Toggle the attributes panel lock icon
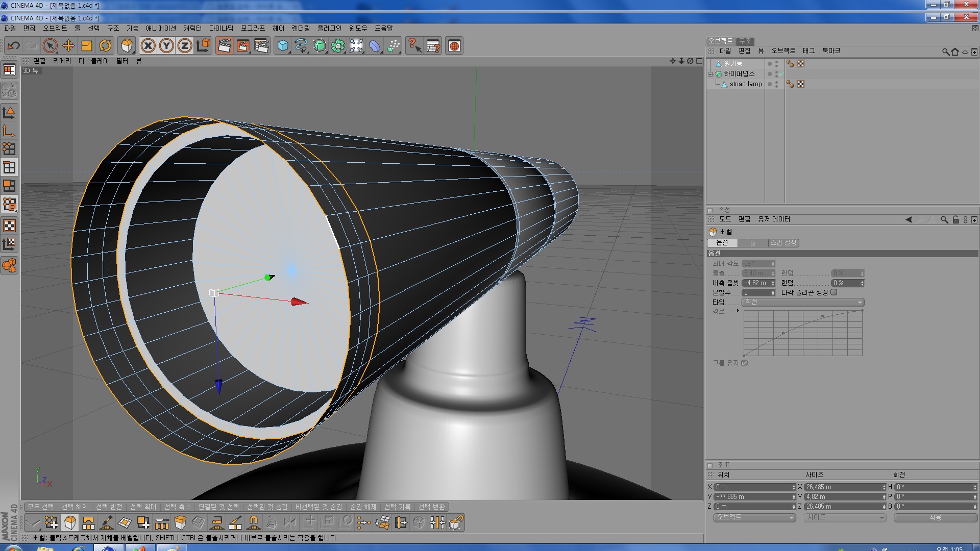 click(x=955, y=219)
